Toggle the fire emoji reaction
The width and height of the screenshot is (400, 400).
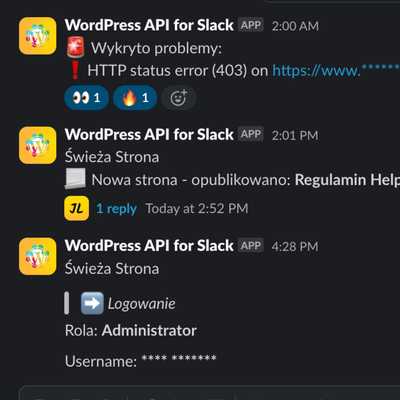(135, 98)
